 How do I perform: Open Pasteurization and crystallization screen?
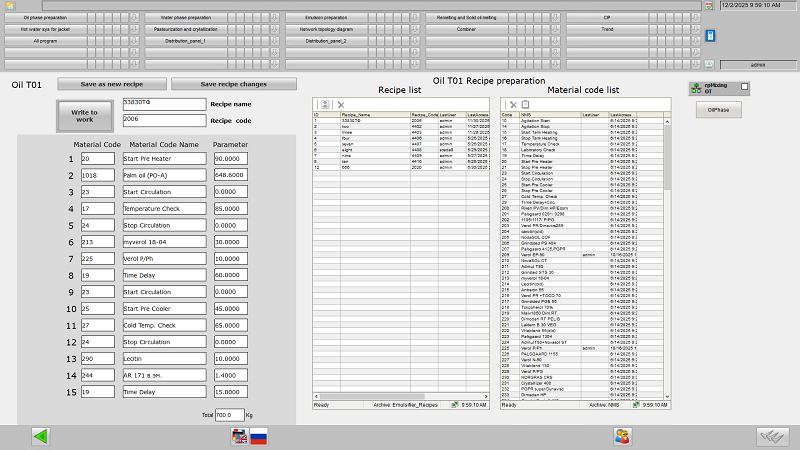(x=186, y=30)
